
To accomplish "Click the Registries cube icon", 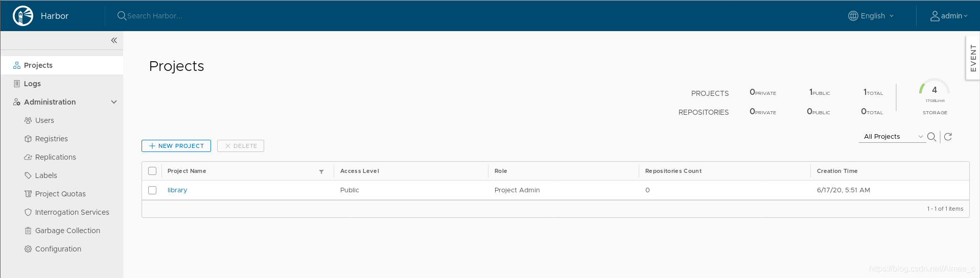I will tap(28, 139).
